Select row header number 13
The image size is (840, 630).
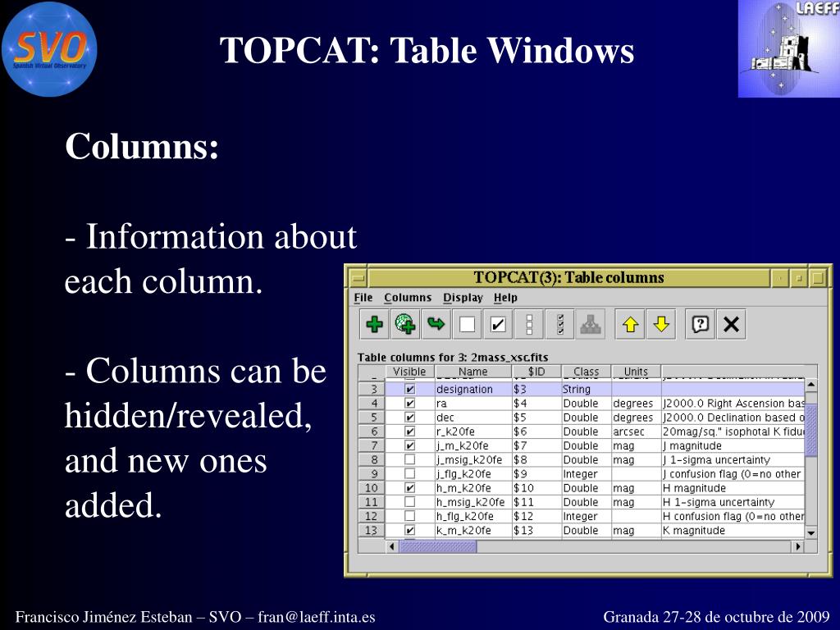point(372,531)
